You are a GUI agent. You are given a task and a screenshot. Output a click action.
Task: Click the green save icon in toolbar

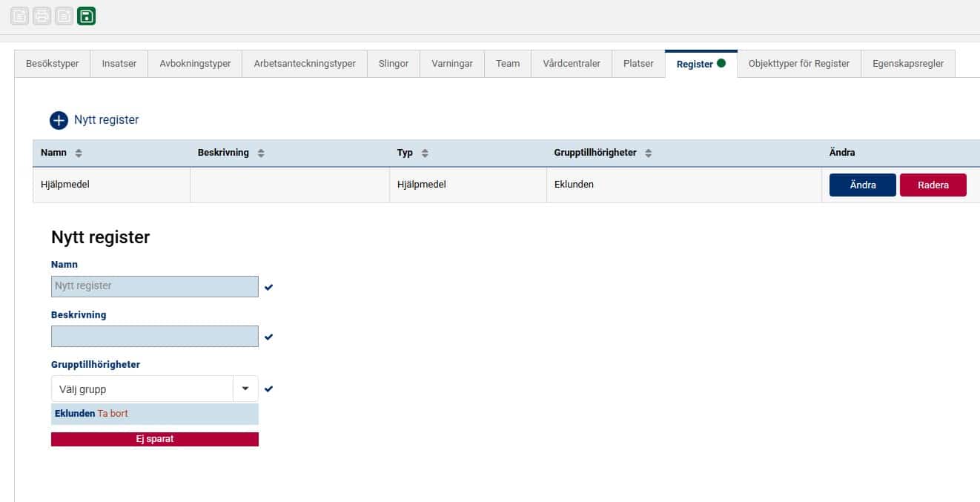[87, 16]
